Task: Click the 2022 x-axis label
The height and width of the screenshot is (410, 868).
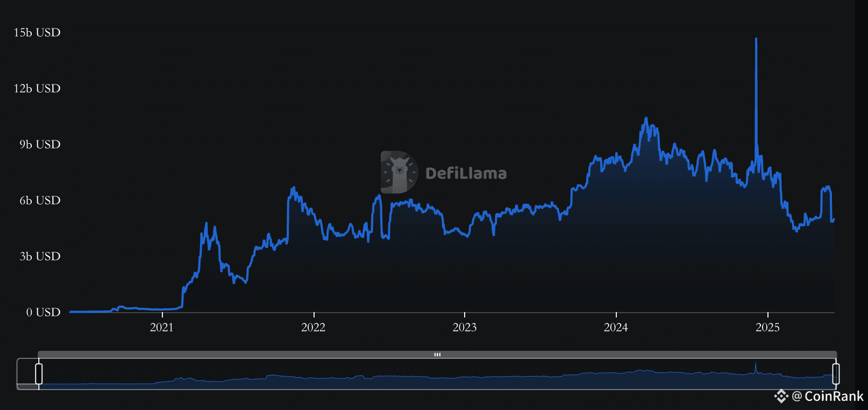Action: point(314,327)
